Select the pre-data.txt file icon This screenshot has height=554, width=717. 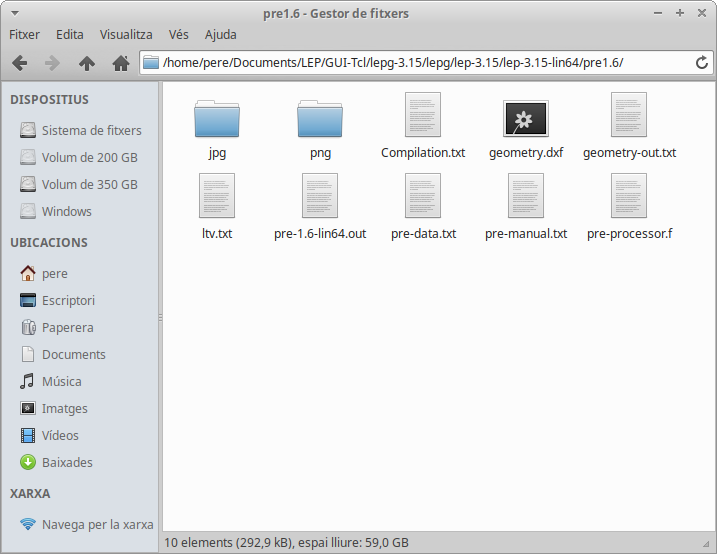click(x=423, y=196)
